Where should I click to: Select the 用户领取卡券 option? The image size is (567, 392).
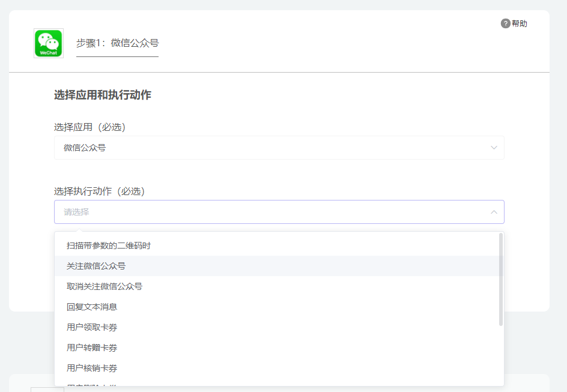click(x=91, y=327)
